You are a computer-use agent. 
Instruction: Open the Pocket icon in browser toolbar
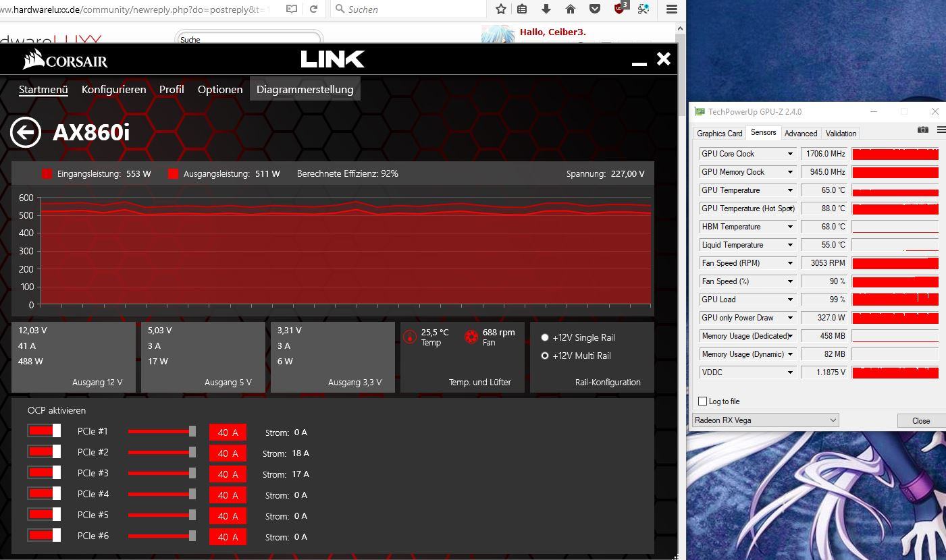click(595, 9)
